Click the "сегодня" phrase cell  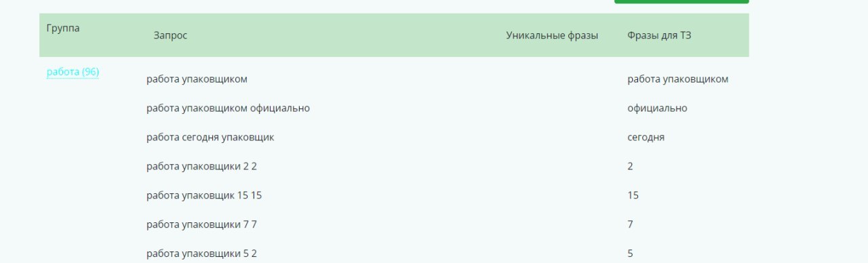[x=646, y=138]
